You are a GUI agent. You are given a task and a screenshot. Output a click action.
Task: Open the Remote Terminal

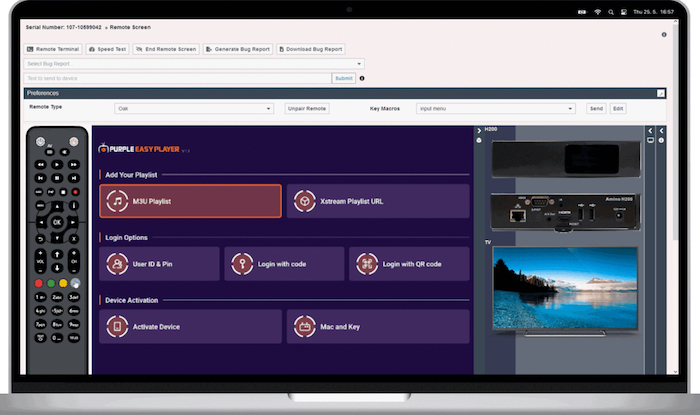coord(53,49)
